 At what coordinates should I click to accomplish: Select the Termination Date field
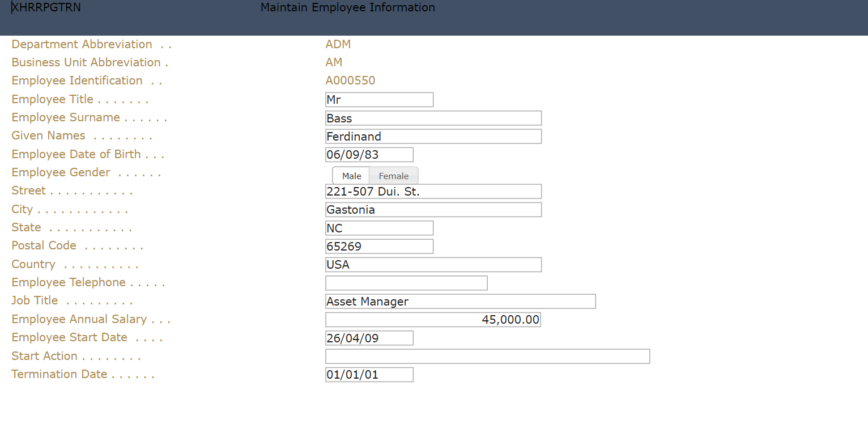[x=369, y=375]
